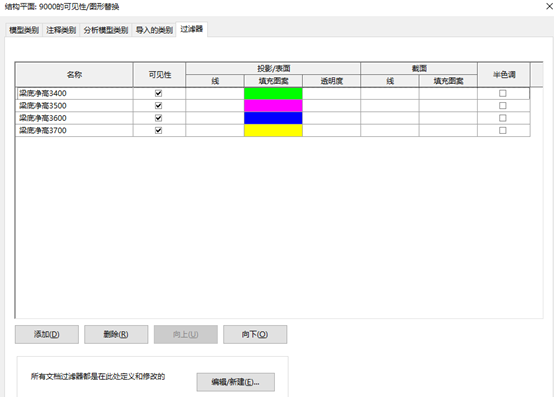Click projection line cell for 梁底净高3400
Screen dimensions: 554x397
(x=215, y=93)
